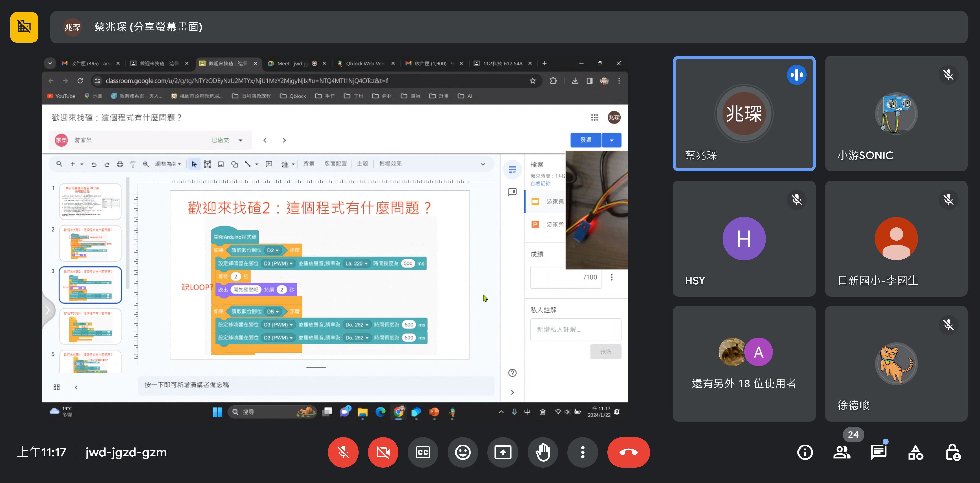Click the shape tool icon
Viewport: 980px width, 483px height.
click(234, 164)
